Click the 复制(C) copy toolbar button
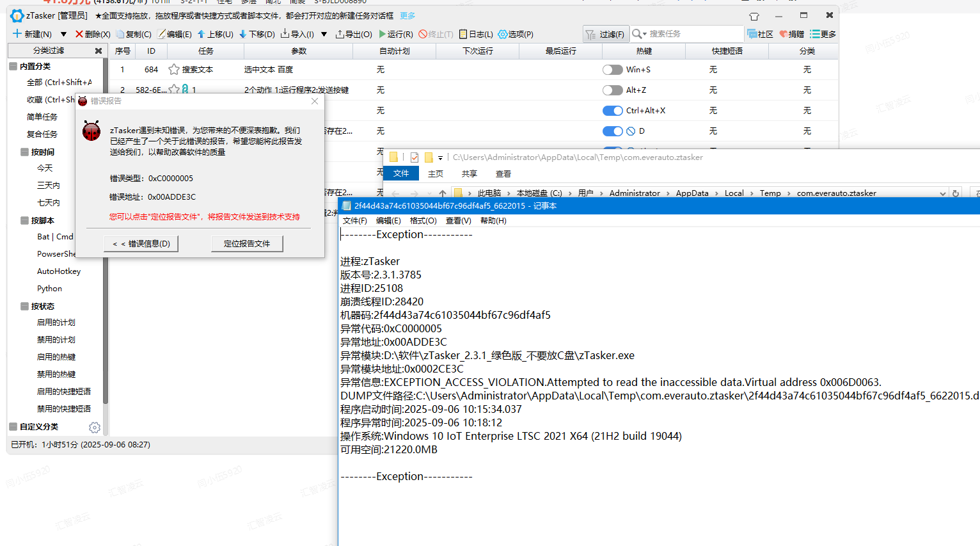 point(134,34)
